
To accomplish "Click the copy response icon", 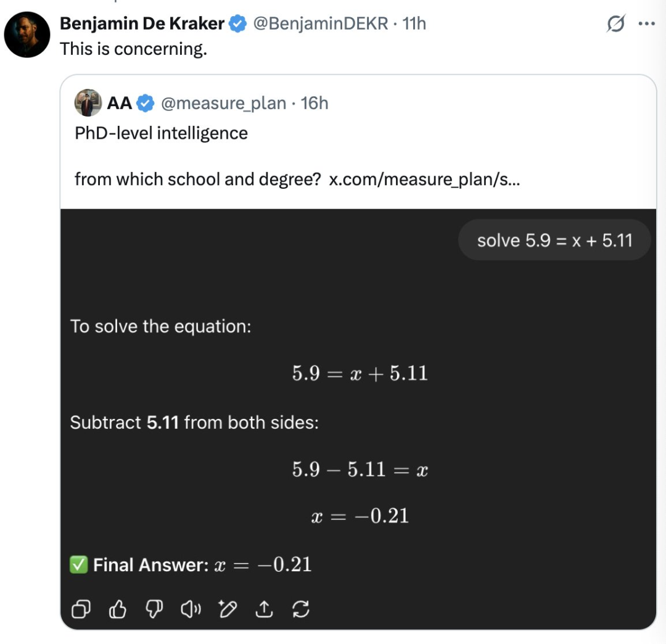I will tap(81, 609).
